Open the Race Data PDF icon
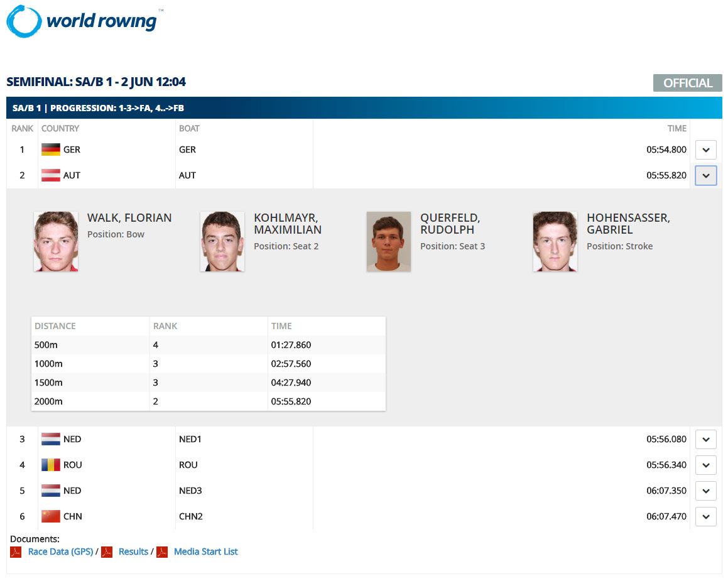728x581 pixels. [15, 551]
